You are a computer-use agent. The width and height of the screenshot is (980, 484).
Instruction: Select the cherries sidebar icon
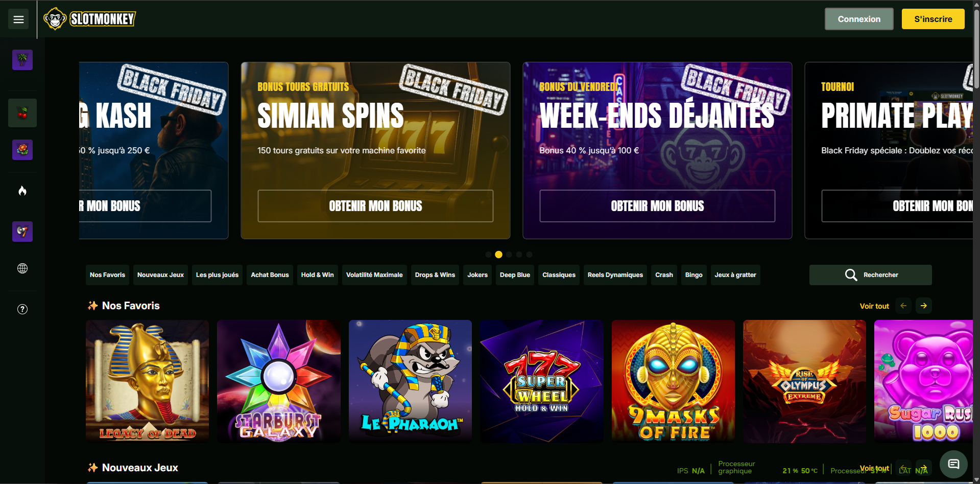pos(22,113)
